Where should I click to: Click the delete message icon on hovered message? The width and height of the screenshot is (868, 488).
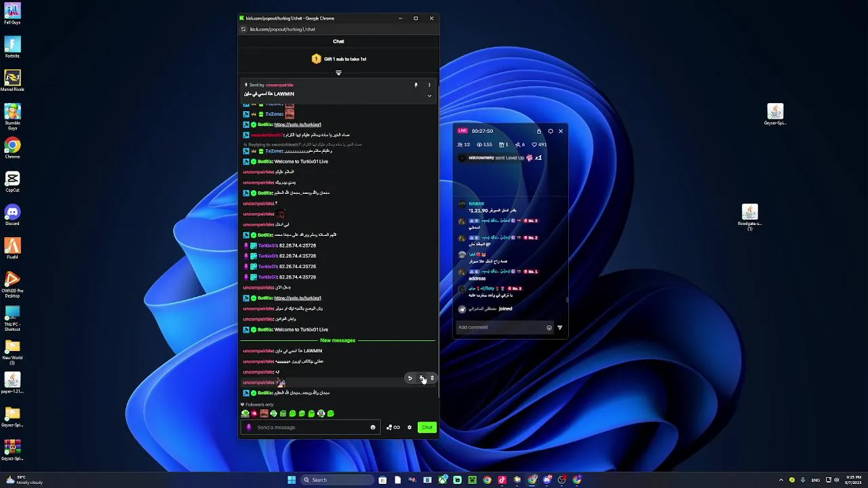coord(432,378)
